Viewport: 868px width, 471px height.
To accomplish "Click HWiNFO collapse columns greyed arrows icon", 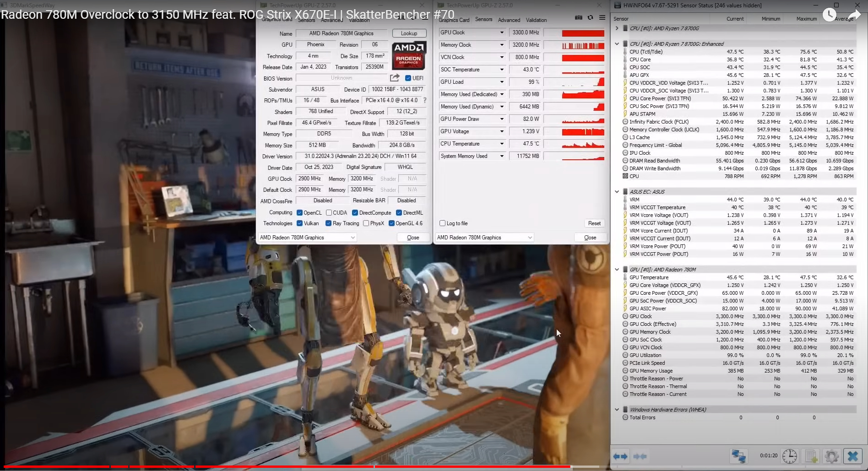I will click(640, 456).
